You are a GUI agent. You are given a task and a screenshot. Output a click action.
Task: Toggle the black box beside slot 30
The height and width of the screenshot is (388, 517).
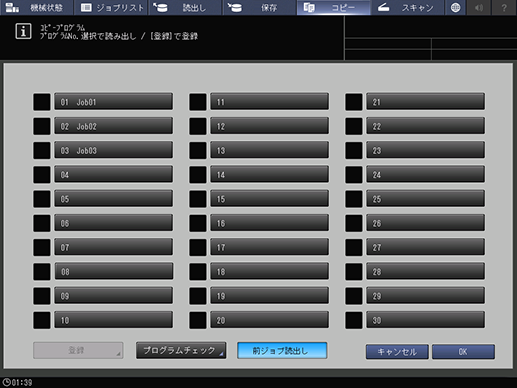354,320
